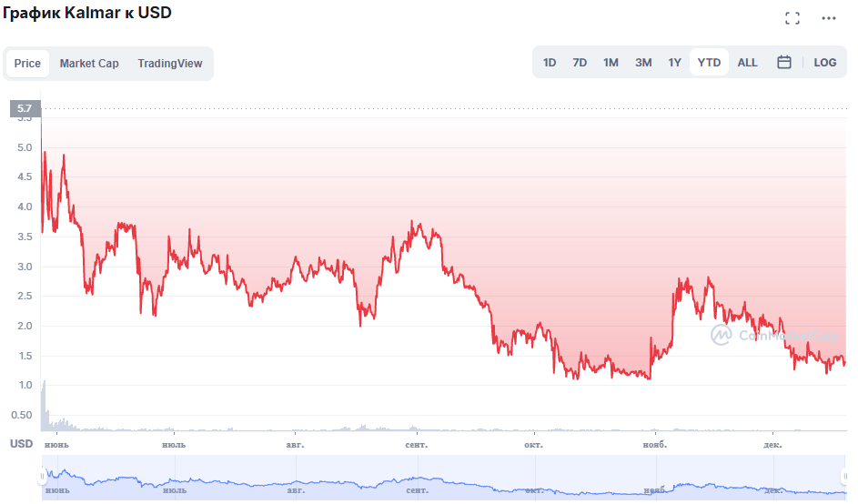Click the mini overview chart near сент.

(417, 478)
